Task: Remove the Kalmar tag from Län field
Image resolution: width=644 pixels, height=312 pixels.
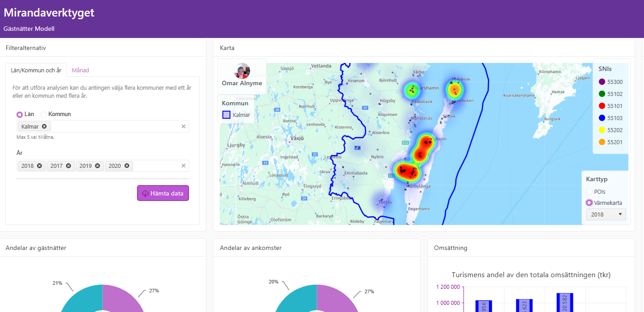Action: pos(44,126)
